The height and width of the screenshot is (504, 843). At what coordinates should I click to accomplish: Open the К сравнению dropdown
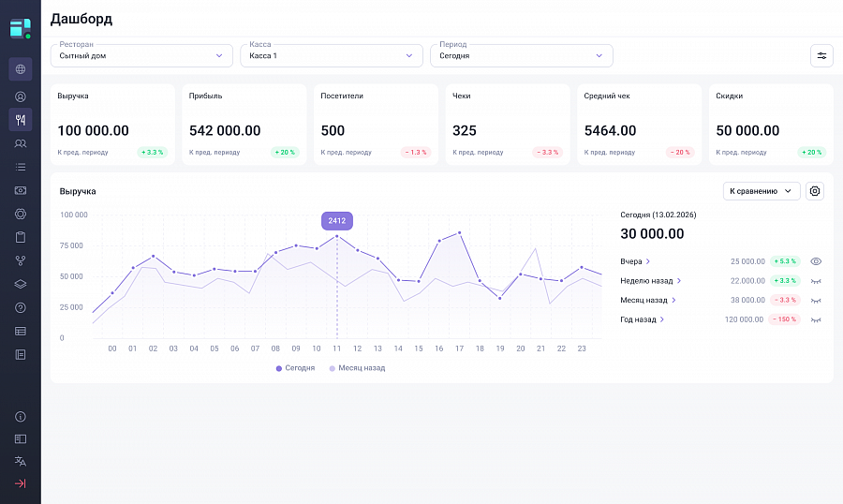pos(762,191)
